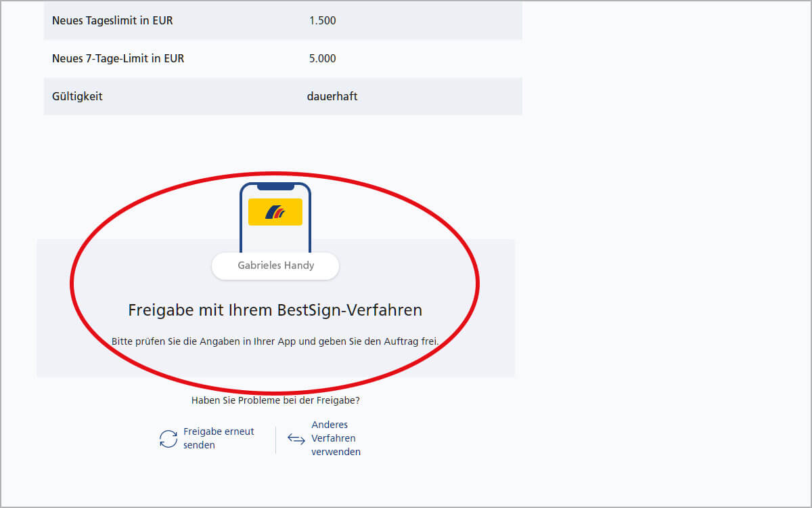Click the refresh arrows icon next to Freigabe erneut
This screenshot has width=812, height=508.
tap(167, 438)
